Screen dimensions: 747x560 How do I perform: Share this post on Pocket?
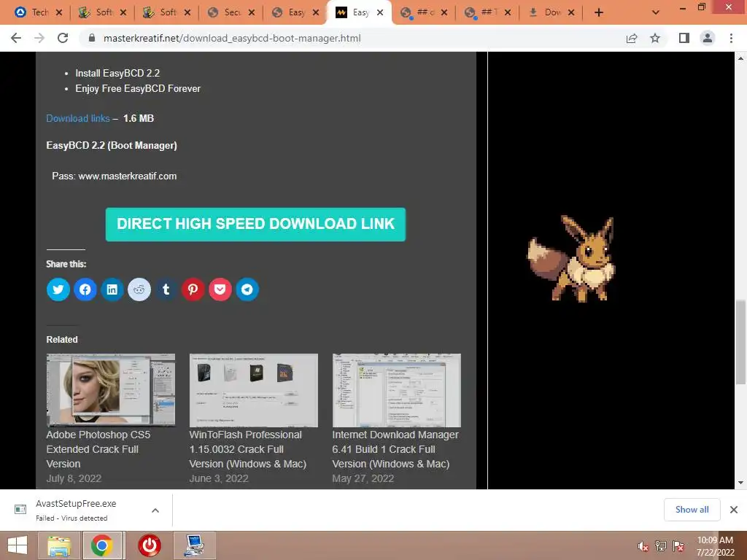pyautogui.click(x=220, y=289)
